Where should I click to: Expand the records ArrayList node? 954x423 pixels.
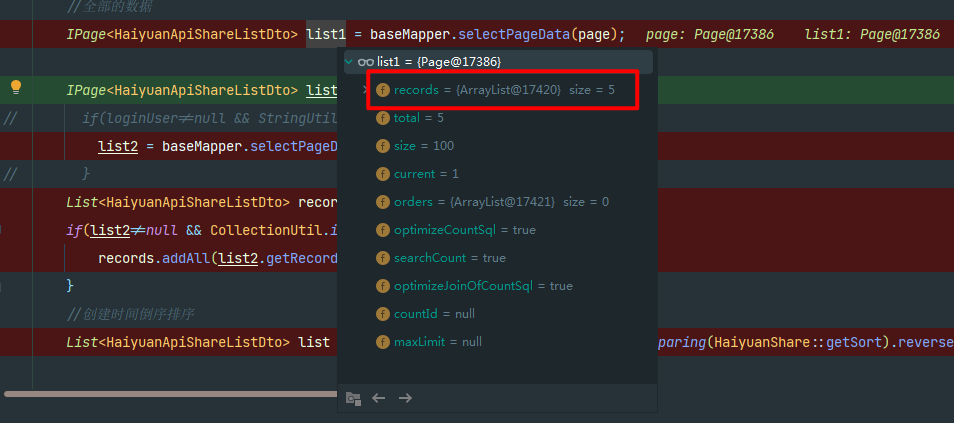[x=366, y=90]
